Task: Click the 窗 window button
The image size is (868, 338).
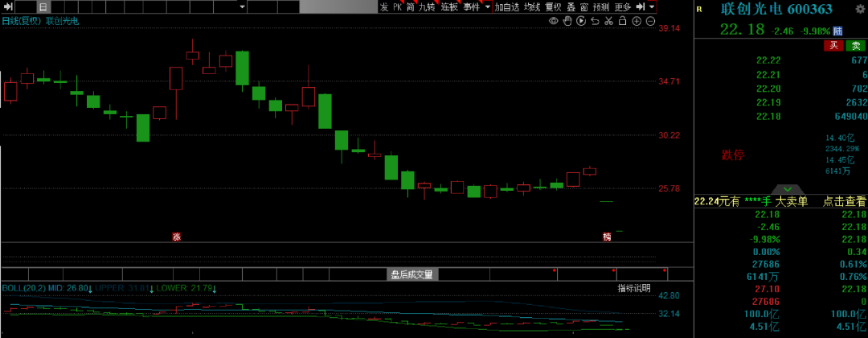Action: tap(583, 7)
